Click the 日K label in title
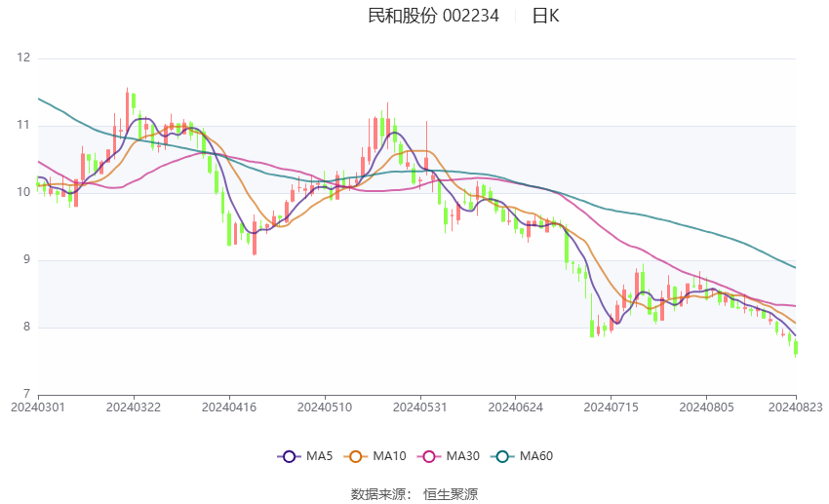Screen dimensions: 829x504 pos(545,16)
